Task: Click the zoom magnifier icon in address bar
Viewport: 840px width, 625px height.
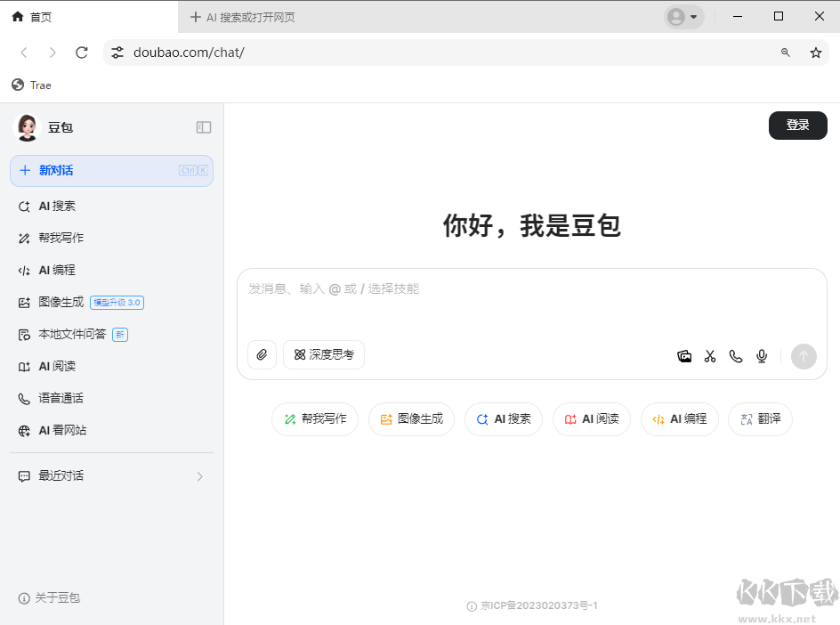Action: coord(786,53)
